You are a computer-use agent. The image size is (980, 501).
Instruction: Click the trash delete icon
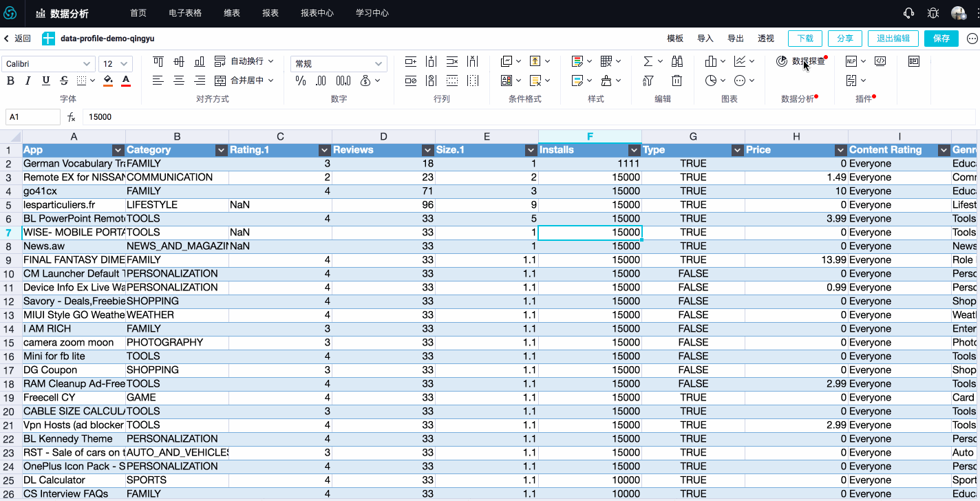pos(677,81)
